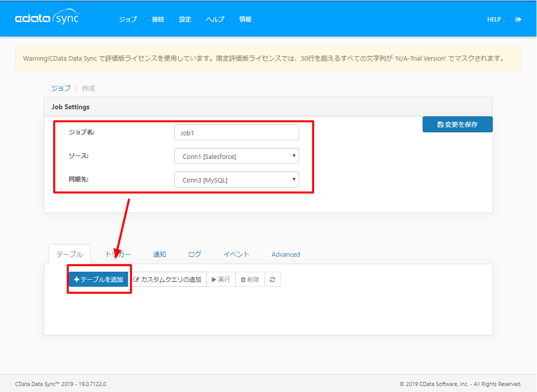Switch to the 通知 tab
This screenshot has height=392, width=537.
159,254
